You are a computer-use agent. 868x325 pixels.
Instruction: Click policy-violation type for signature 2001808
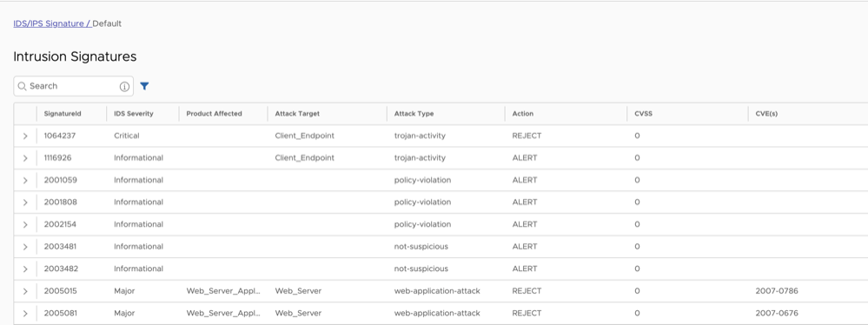(x=422, y=202)
